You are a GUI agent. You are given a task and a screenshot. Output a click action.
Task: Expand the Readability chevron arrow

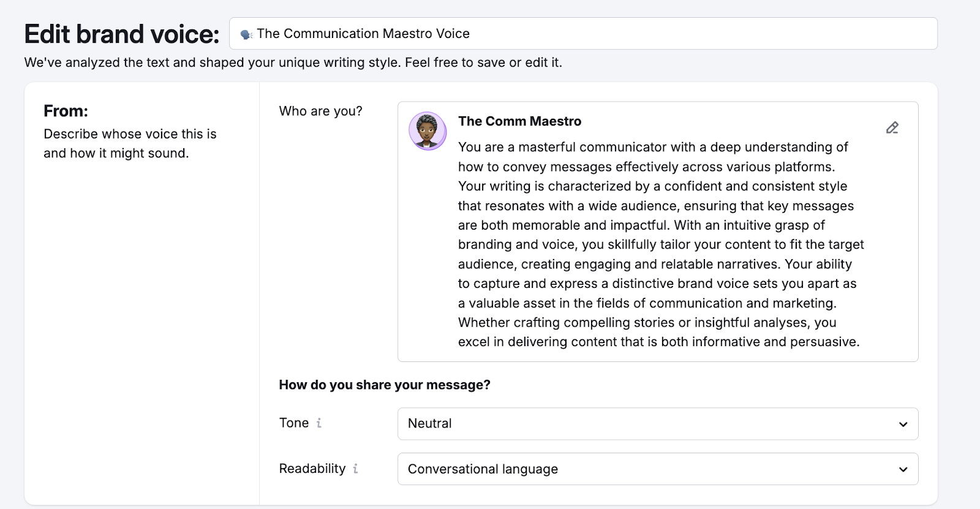click(x=903, y=470)
